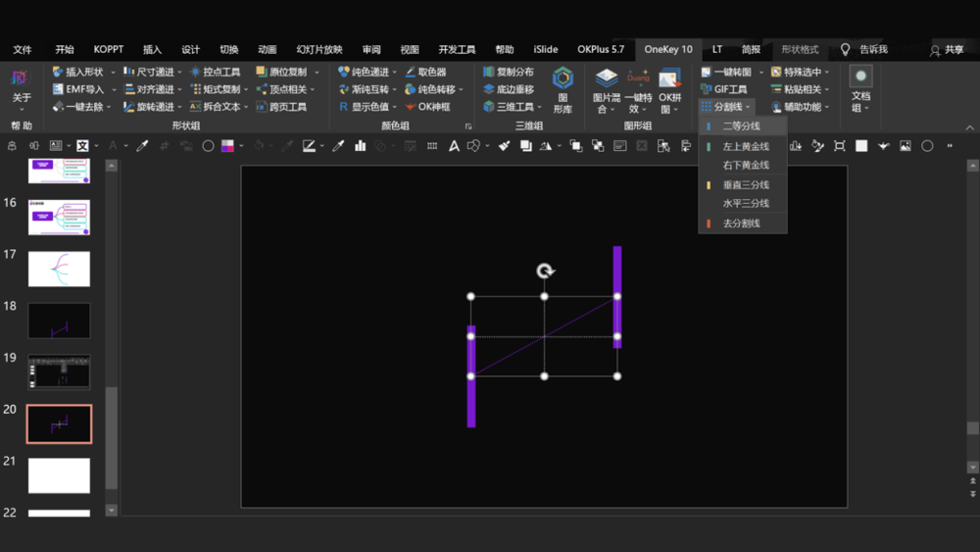Screen dimensions: 980x552
Task: Expand the 三维工具 dropdown
Action: (x=541, y=107)
